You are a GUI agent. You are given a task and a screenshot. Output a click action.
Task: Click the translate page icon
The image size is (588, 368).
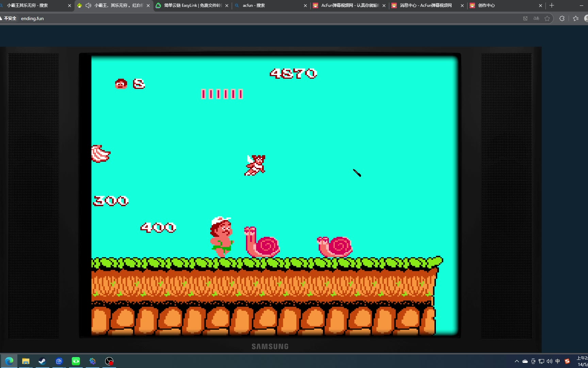pos(536,18)
